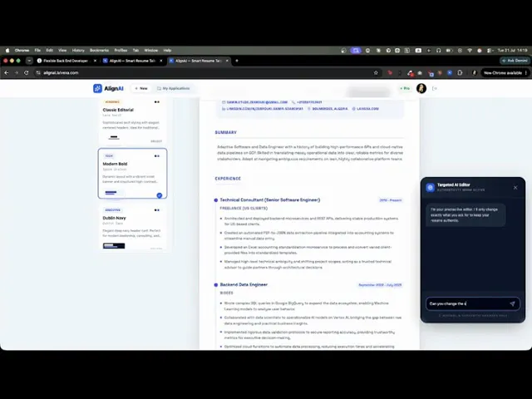Click the site info icon in address bar

pos(38,72)
